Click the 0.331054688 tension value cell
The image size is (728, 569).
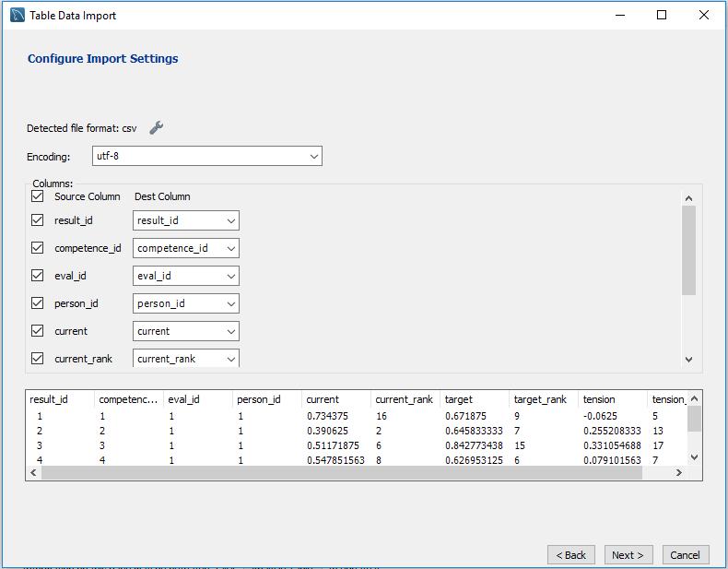[x=613, y=446]
